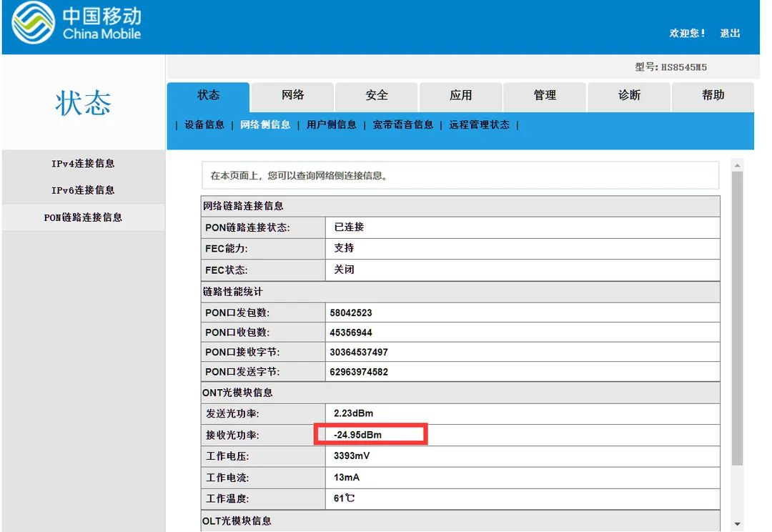
Task: Click the PON口发送字节 label
Action: pos(242,372)
